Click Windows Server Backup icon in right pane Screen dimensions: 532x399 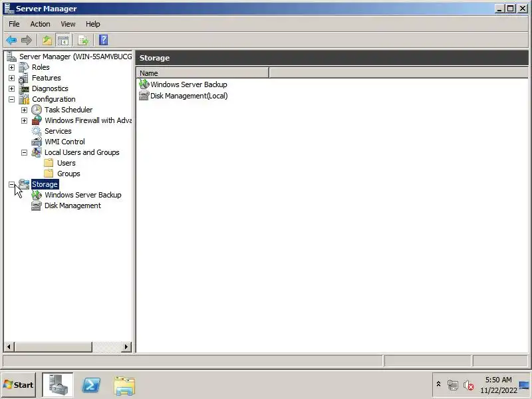click(x=144, y=84)
